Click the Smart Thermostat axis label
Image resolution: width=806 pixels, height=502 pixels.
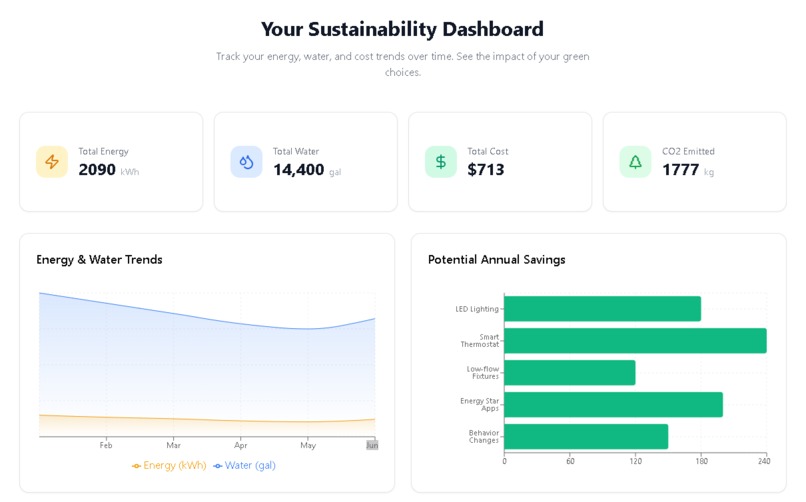(x=480, y=341)
